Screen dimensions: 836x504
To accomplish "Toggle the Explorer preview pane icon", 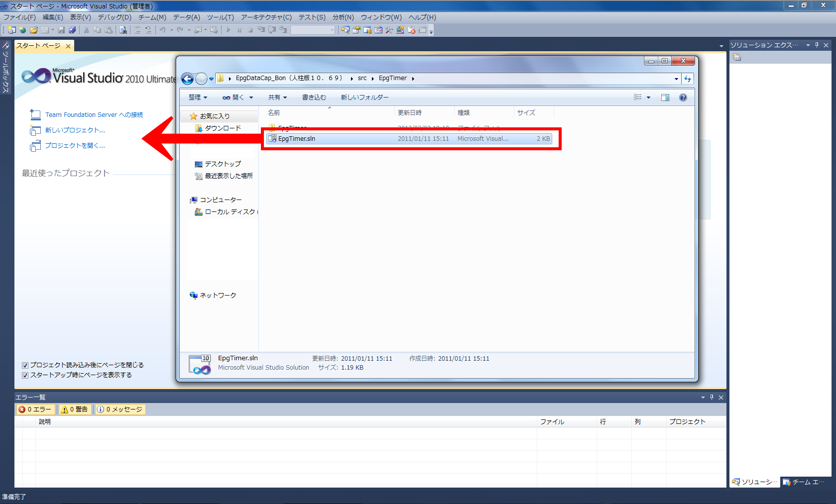I will tap(665, 98).
